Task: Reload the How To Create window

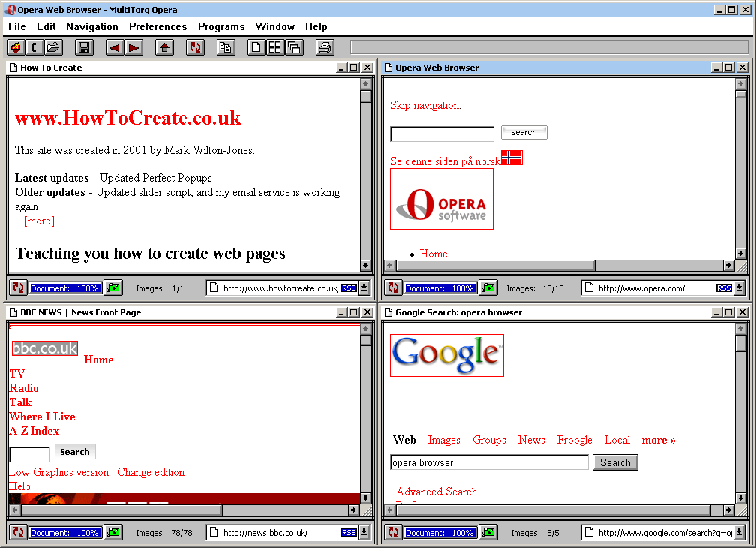Action: click(x=18, y=288)
